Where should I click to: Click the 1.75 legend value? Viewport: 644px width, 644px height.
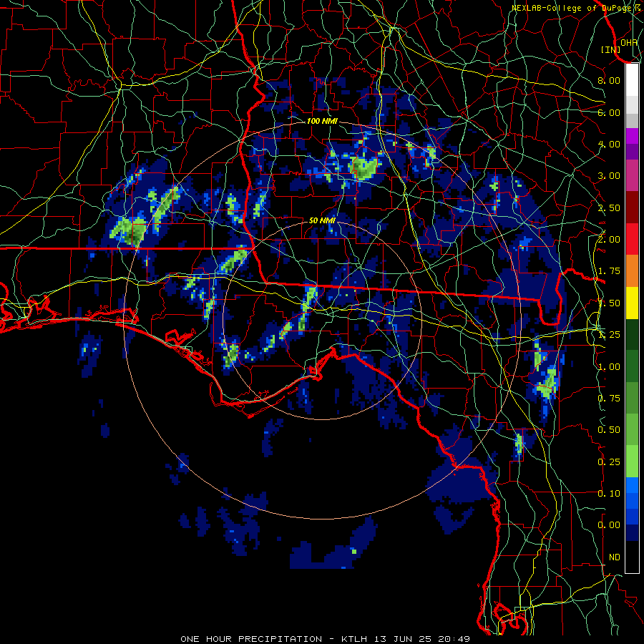click(609, 271)
